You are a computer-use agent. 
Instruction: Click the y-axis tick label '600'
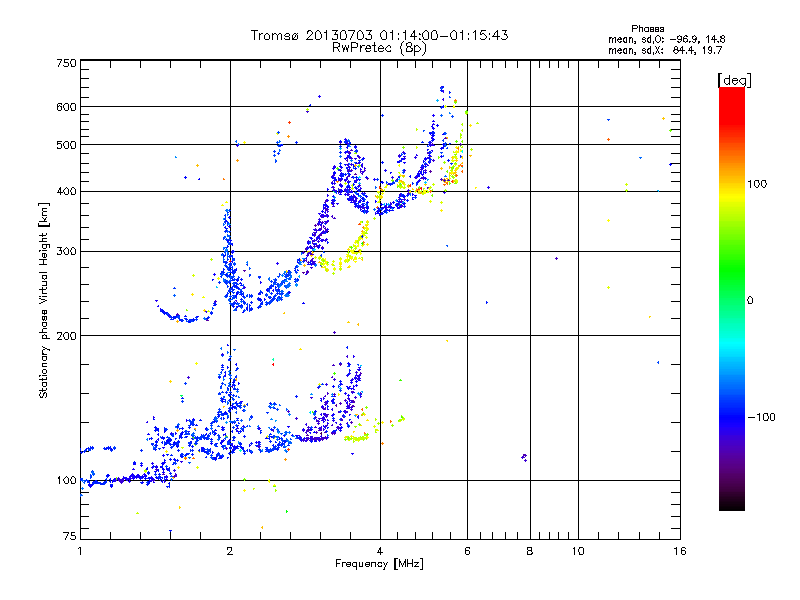(x=66, y=107)
